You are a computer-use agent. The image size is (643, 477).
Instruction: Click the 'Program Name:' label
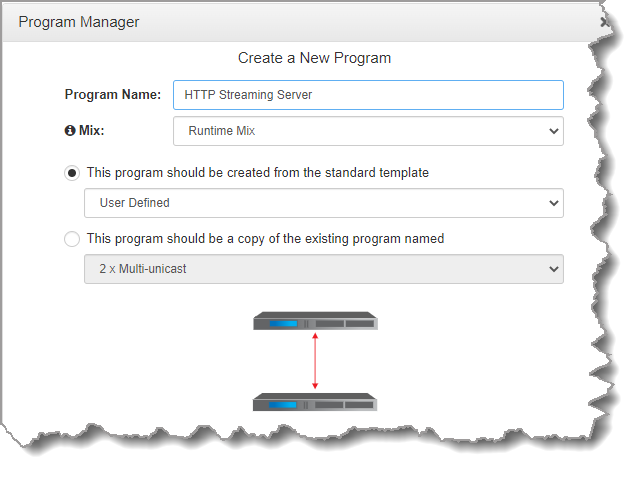tap(112, 95)
